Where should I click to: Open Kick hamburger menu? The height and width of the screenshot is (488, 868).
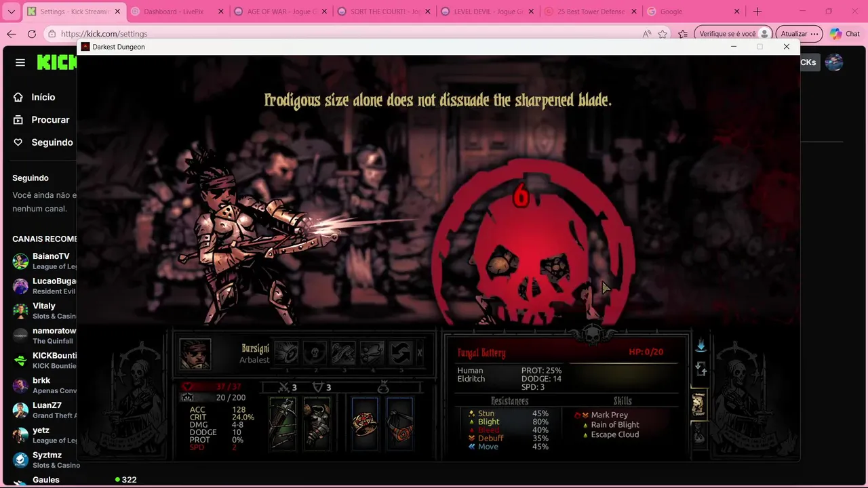click(x=20, y=62)
